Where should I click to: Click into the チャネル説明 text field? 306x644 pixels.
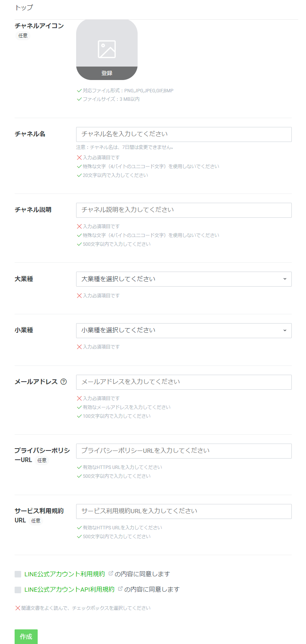pos(184,210)
